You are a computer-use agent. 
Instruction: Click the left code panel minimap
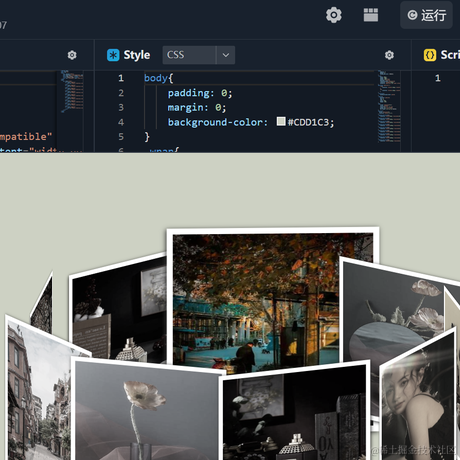point(72,92)
